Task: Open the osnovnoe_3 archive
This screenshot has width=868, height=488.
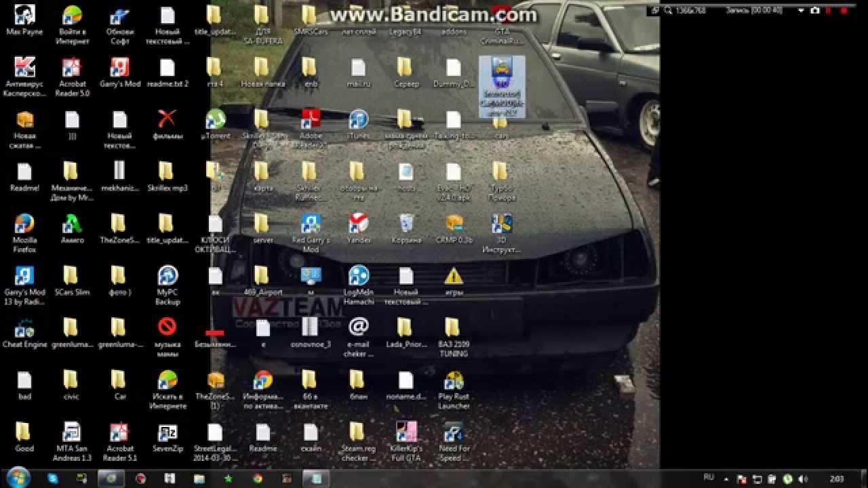Action: 311,333
